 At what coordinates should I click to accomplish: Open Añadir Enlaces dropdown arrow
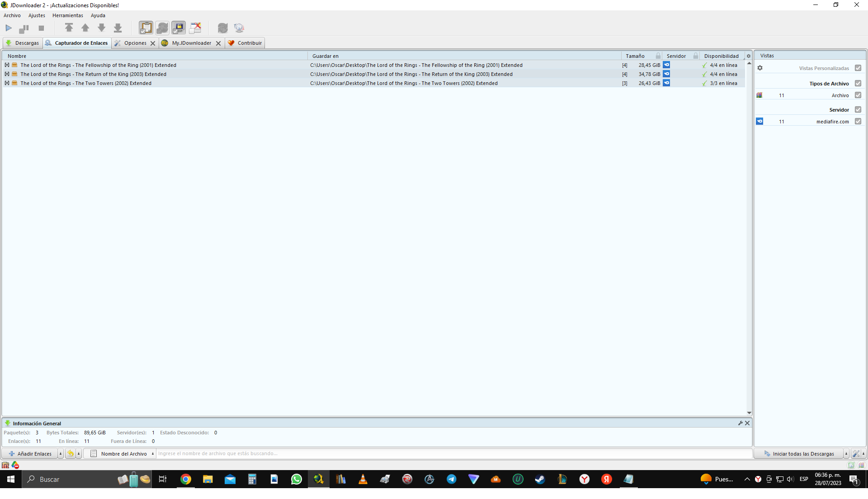tap(61, 454)
